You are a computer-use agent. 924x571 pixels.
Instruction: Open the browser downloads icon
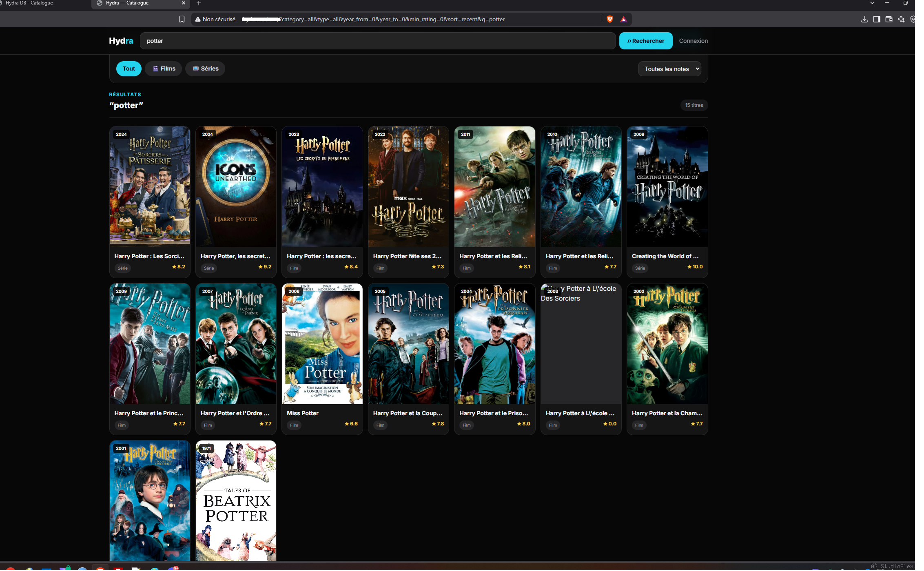click(864, 19)
